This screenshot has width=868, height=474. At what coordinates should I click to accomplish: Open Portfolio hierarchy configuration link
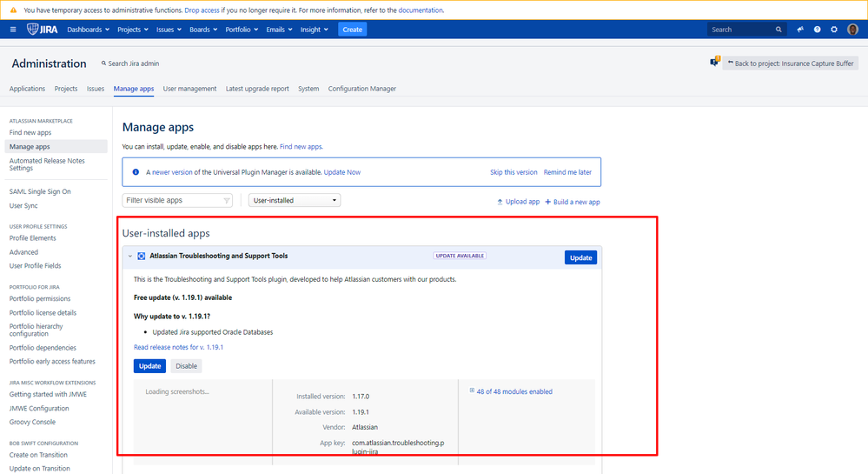[36, 330]
